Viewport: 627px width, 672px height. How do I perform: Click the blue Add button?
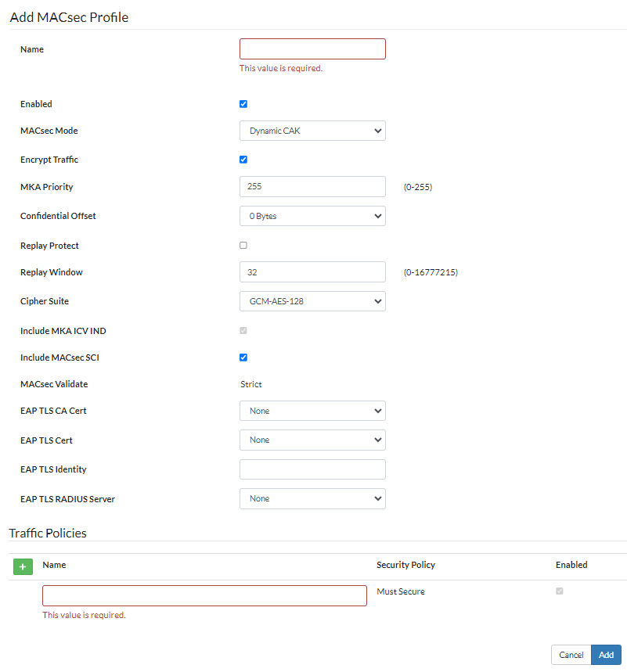point(606,655)
